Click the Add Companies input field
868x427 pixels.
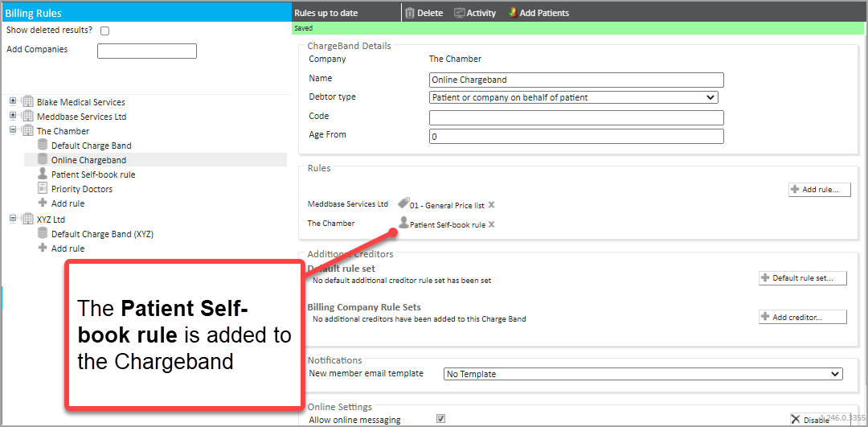146,51
